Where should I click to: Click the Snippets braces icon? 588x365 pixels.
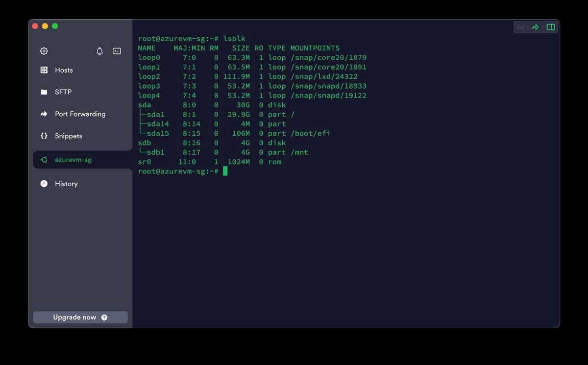[x=44, y=136]
